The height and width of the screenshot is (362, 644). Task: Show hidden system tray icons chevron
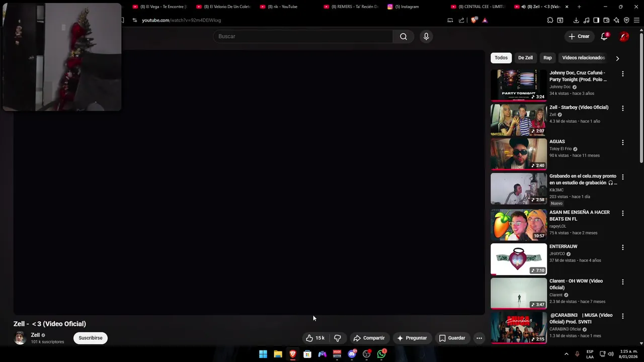coord(566,354)
